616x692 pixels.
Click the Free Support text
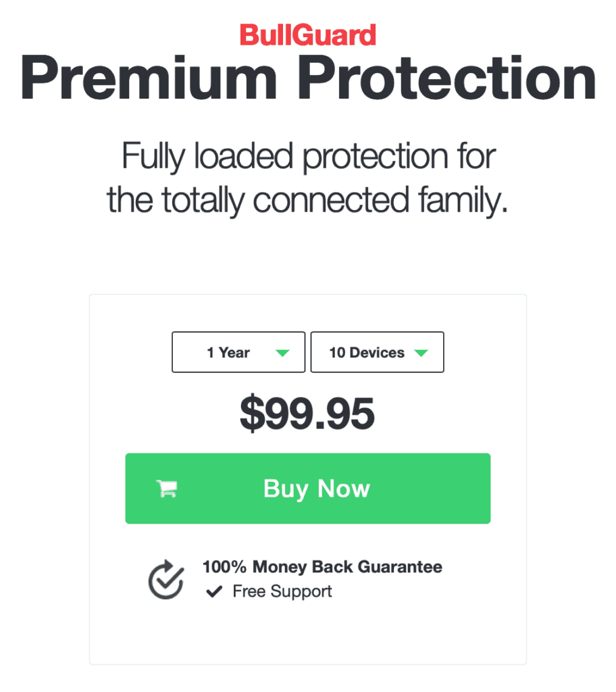pyautogui.click(x=282, y=591)
